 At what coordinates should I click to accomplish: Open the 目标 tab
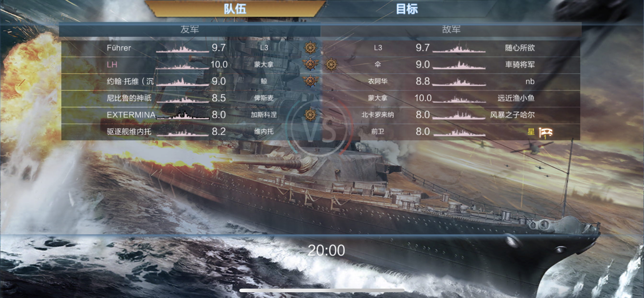click(x=407, y=9)
